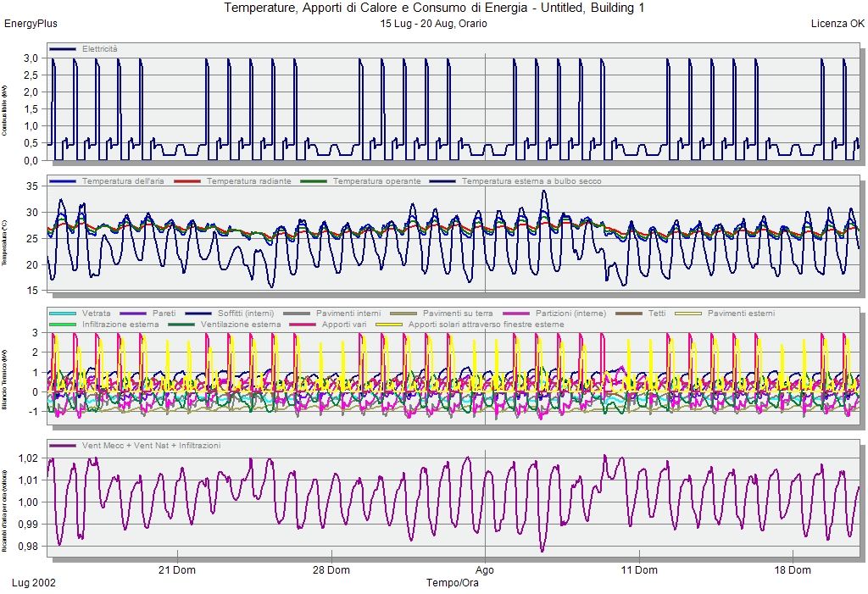
Task: Click the 'Pavimenti interni' legend label
Action: tap(348, 314)
